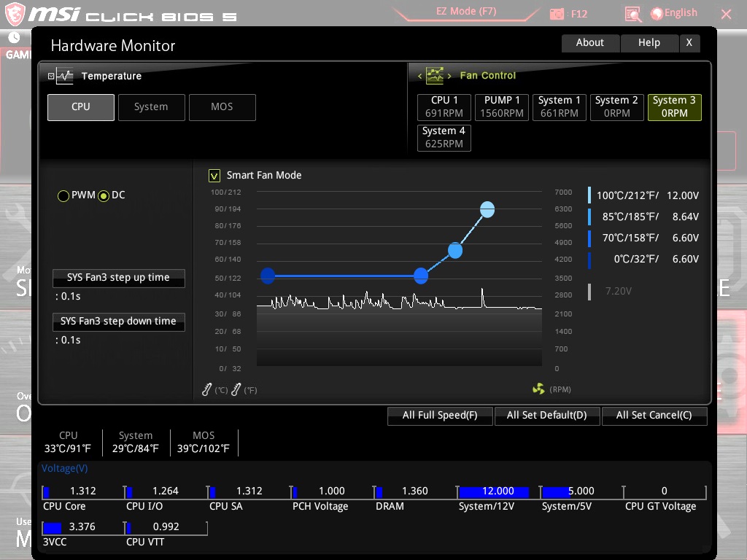Image resolution: width=747 pixels, height=560 pixels.
Task: Click SYS Fan3 step down time
Action: (x=119, y=322)
